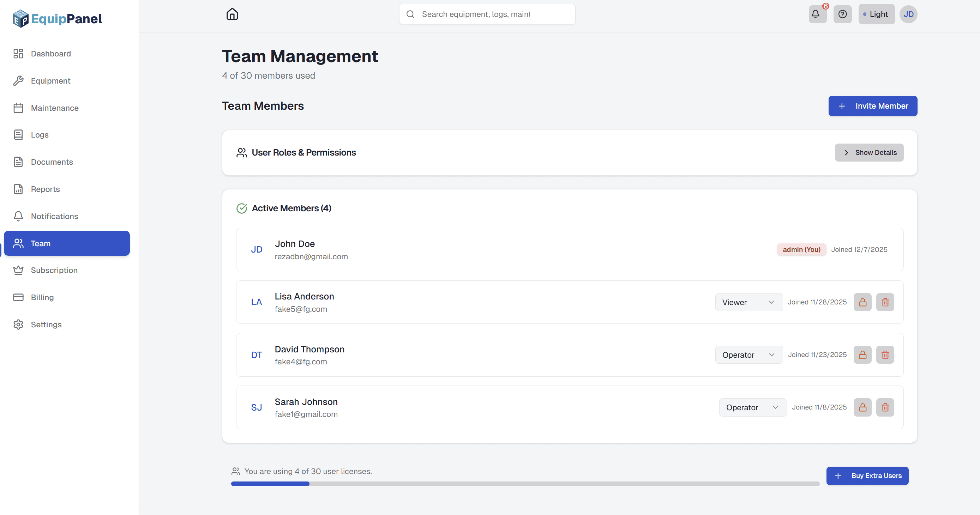Lock Lisa Anderson's account
This screenshot has width=980, height=515.
pos(862,302)
